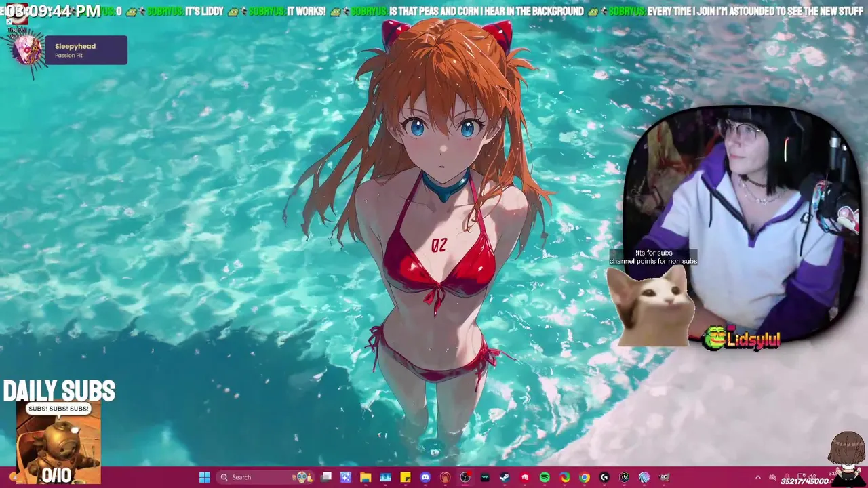This screenshot has height=488, width=868.
Task: Click the "0/10" sub counter text
Action: (x=56, y=476)
